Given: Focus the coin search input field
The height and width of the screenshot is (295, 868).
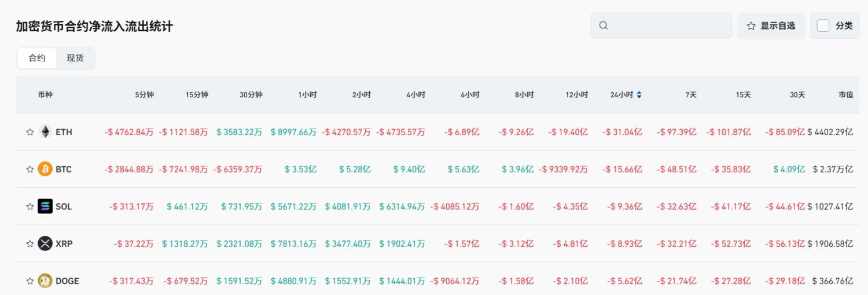Looking at the screenshot, I should click(x=668, y=26).
